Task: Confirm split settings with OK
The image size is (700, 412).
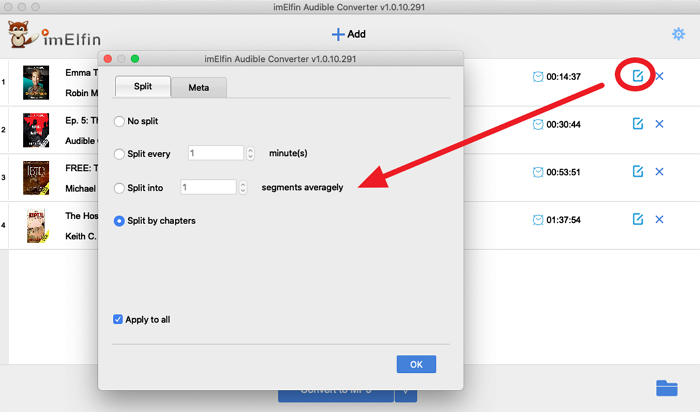Action: 416,364
